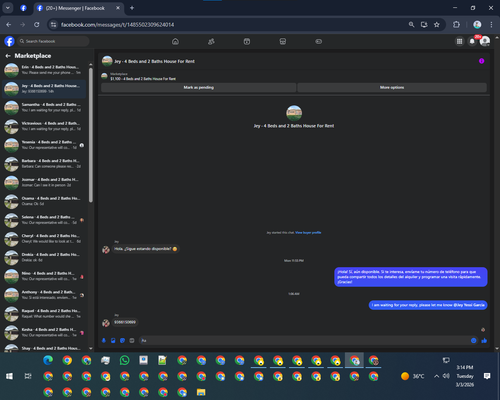Click the listing thumbnail in chat header

107,61
